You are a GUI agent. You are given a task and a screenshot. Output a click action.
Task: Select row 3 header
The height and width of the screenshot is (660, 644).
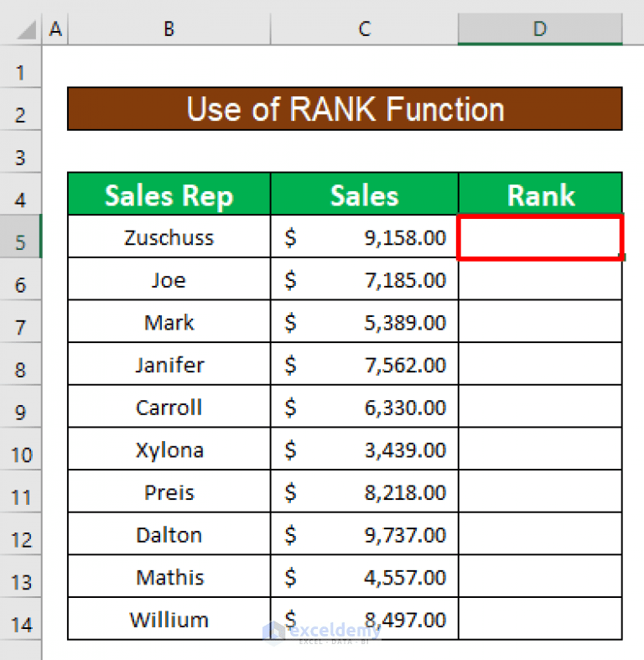tap(21, 152)
